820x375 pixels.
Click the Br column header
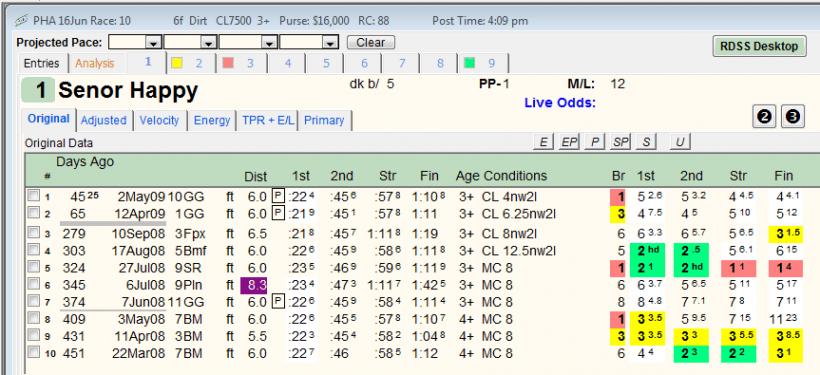(619, 176)
